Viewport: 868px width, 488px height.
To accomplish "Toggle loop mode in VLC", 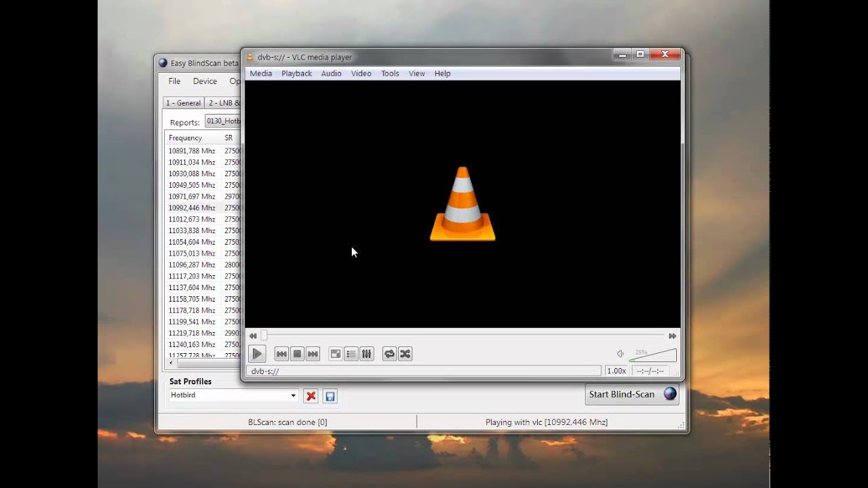I will point(389,354).
